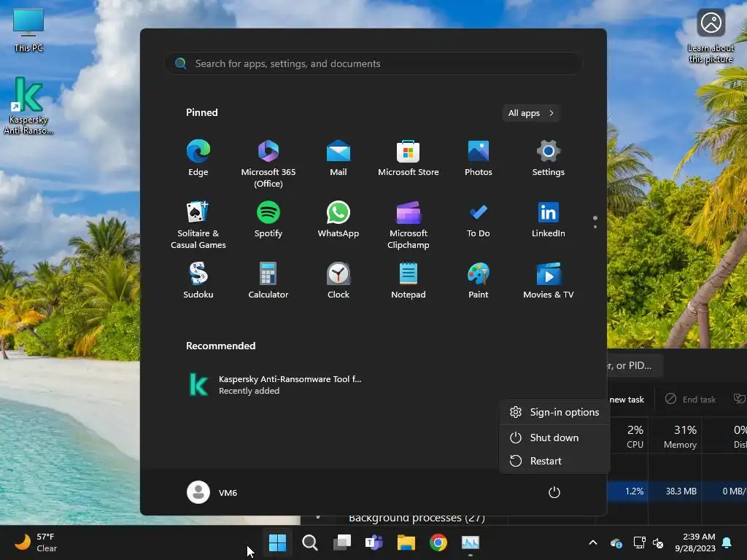747x560 pixels.
Task: Open Movies & TV
Action: pos(549,281)
